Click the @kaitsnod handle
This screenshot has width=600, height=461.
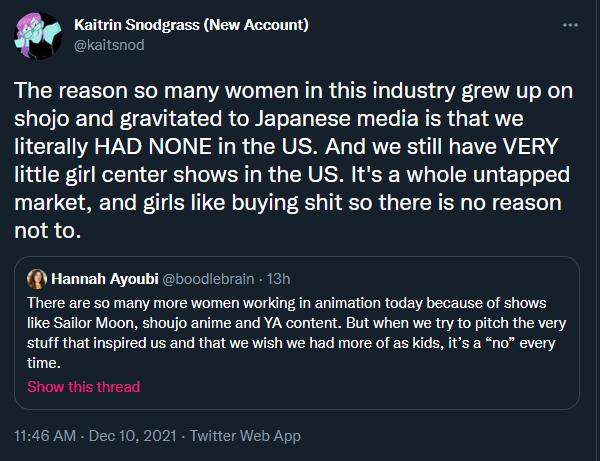click(x=107, y=45)
